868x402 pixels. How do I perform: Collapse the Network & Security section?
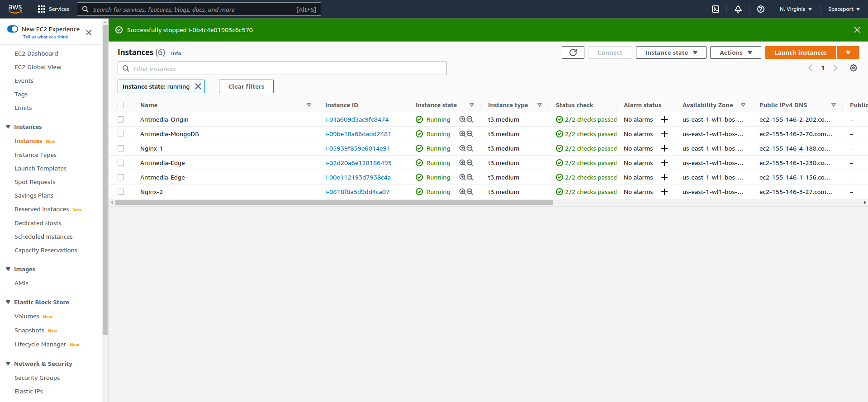(x=8, y=364)
